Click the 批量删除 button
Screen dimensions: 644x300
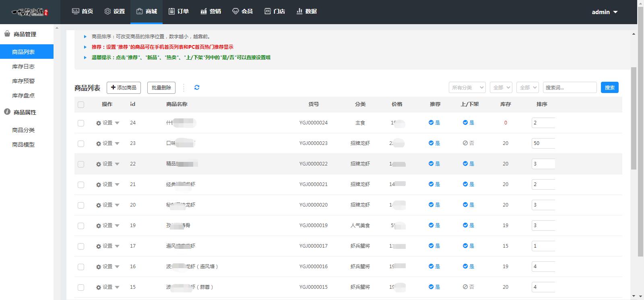[x=161, y=87]
